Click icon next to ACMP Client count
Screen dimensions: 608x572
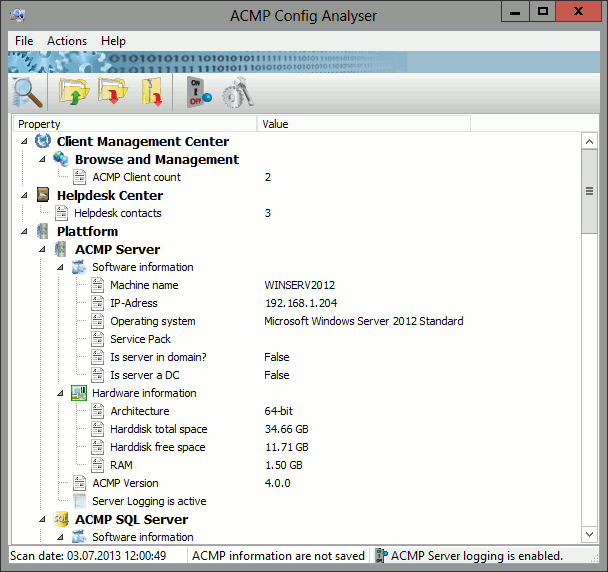click(x=79, y=177)
